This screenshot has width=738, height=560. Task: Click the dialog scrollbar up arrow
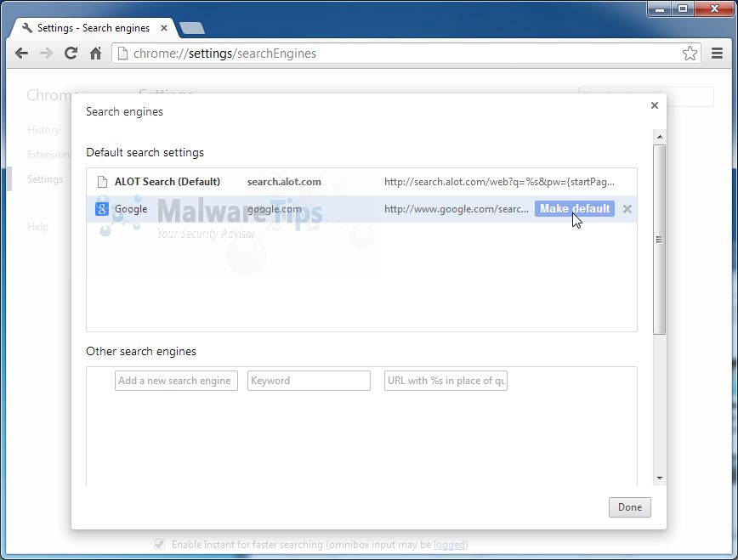660,137
